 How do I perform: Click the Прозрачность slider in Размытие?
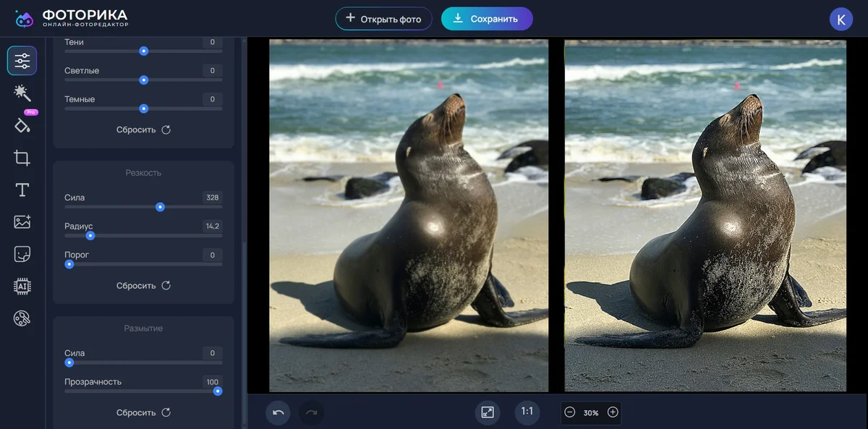coord(218,391)
